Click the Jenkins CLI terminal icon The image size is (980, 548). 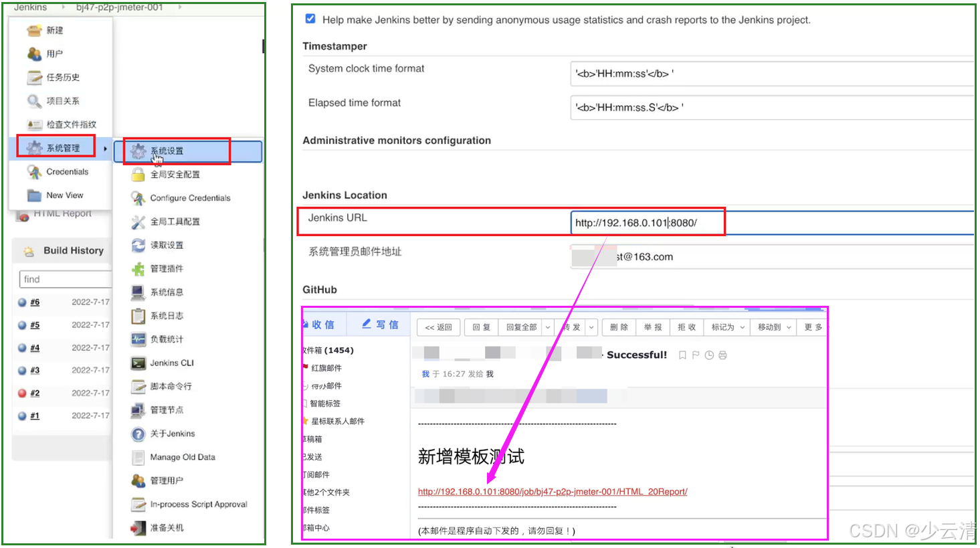click(x=138, y=363)
